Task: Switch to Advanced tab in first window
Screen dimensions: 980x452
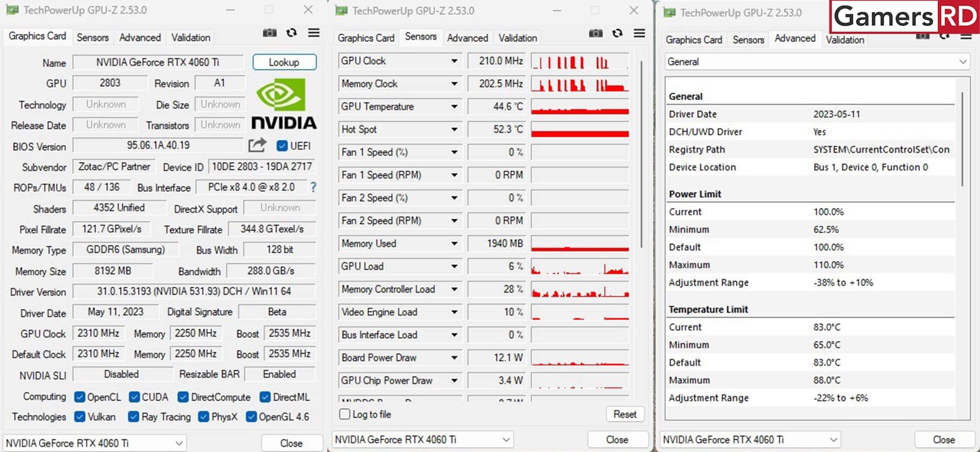Action: click(140, 37)
